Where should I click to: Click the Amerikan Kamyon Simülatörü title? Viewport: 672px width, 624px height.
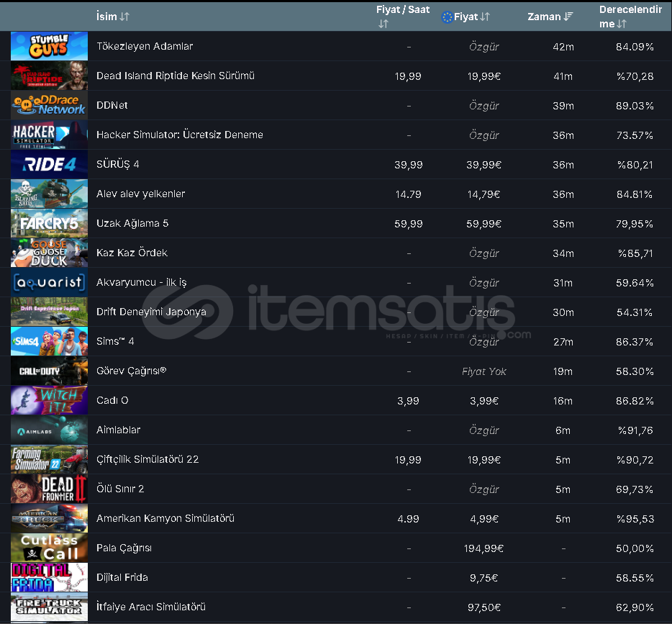(165, 519)
